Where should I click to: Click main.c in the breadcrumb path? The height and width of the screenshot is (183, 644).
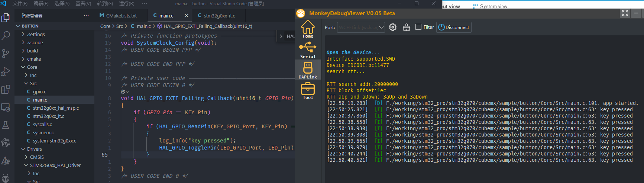point(143,26)
